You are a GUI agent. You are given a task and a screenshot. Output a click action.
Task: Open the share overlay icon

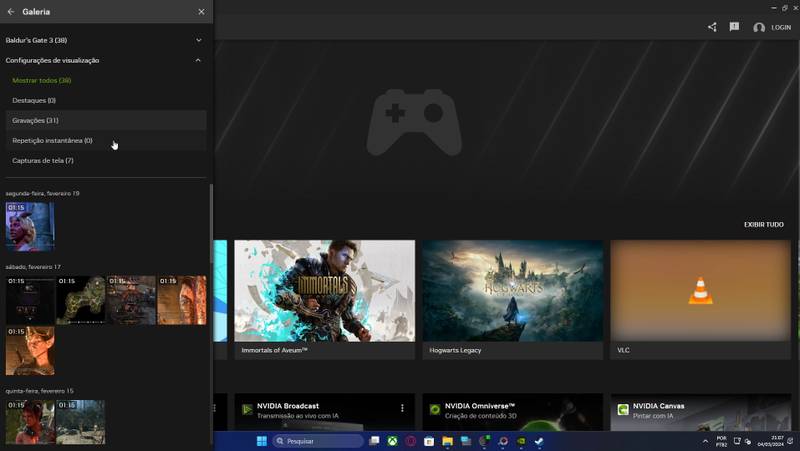[x=712, y=27]
